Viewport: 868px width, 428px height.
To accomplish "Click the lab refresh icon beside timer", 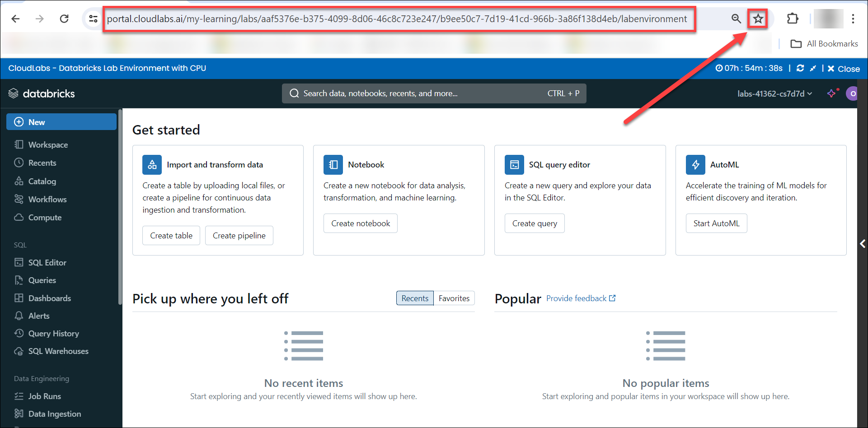I will 800,68.
